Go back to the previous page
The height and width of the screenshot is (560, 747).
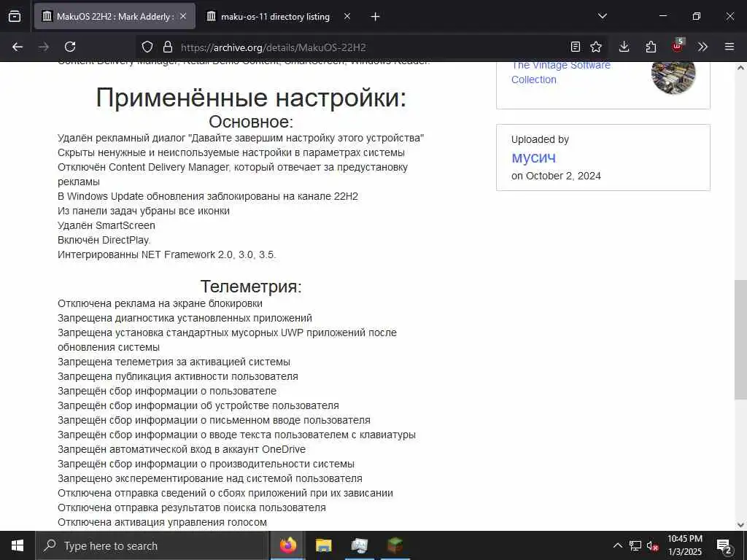18,47
